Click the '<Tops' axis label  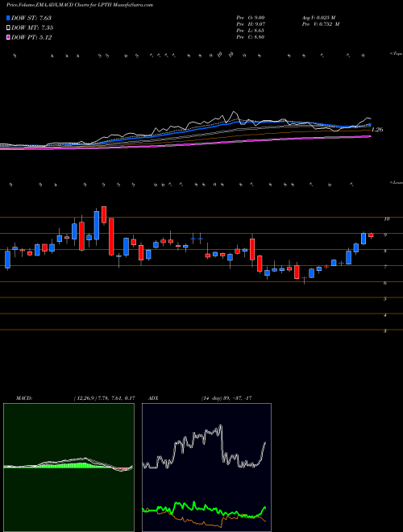pyautogui.click(x=396, y=54)
